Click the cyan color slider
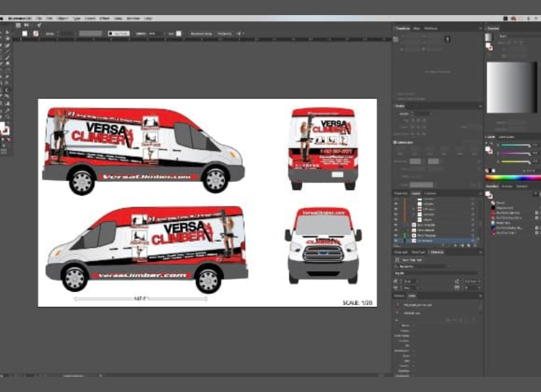The height and width of the screenshot is (392, 541). pyautogui.click(x=516, y=146)
